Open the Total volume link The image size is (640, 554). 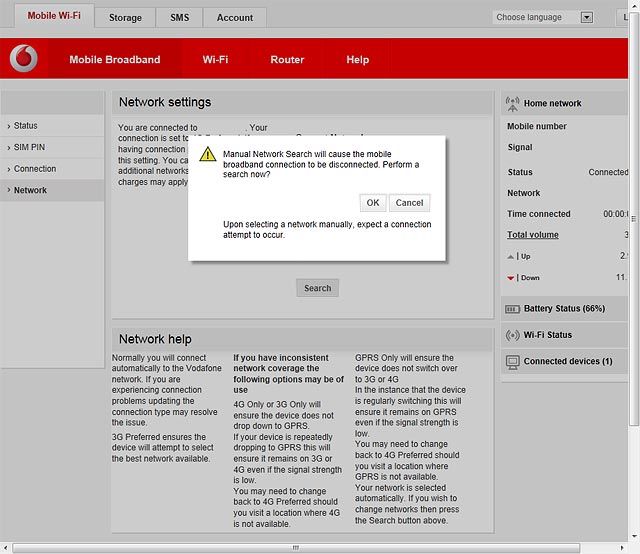533,235
